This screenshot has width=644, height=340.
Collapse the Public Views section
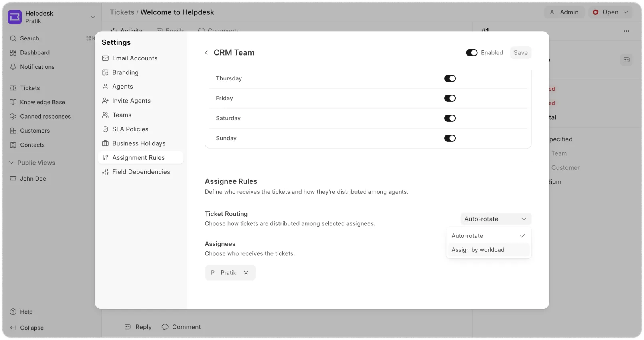[x=12, y=163]
